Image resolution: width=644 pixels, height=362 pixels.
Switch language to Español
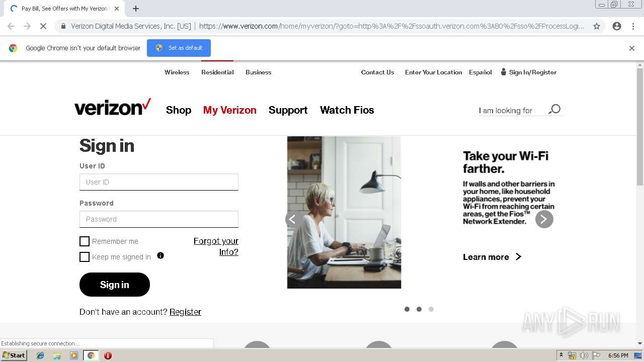click(480, 72)
